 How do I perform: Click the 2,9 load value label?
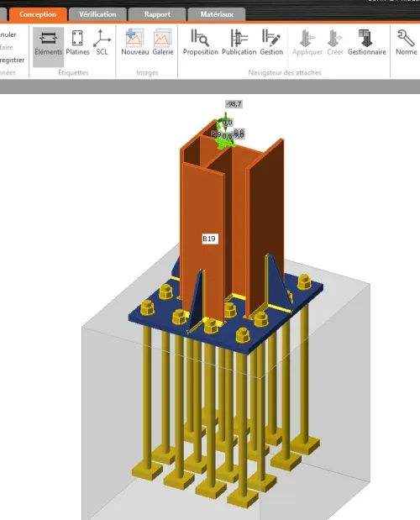click(216, 134)
